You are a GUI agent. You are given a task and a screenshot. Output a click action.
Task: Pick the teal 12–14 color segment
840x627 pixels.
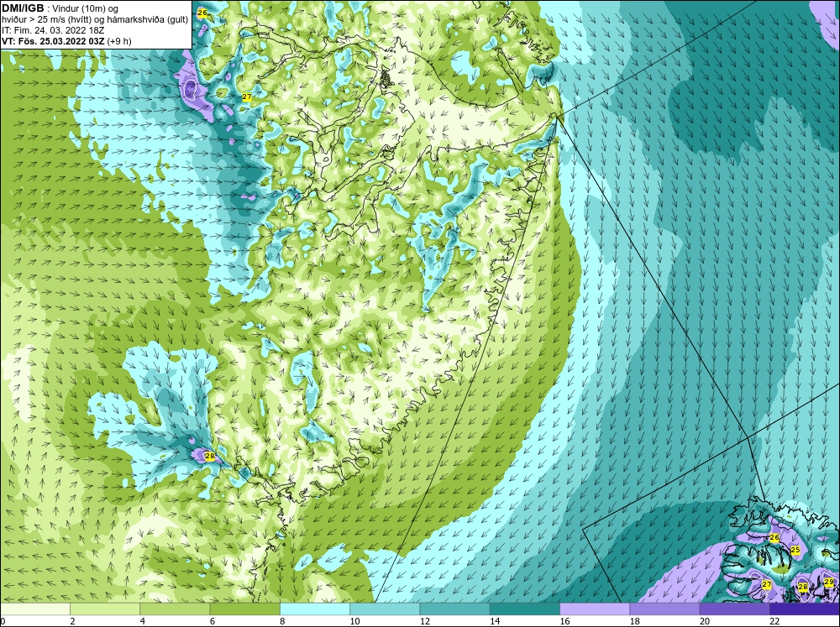[x=454, y=609]
